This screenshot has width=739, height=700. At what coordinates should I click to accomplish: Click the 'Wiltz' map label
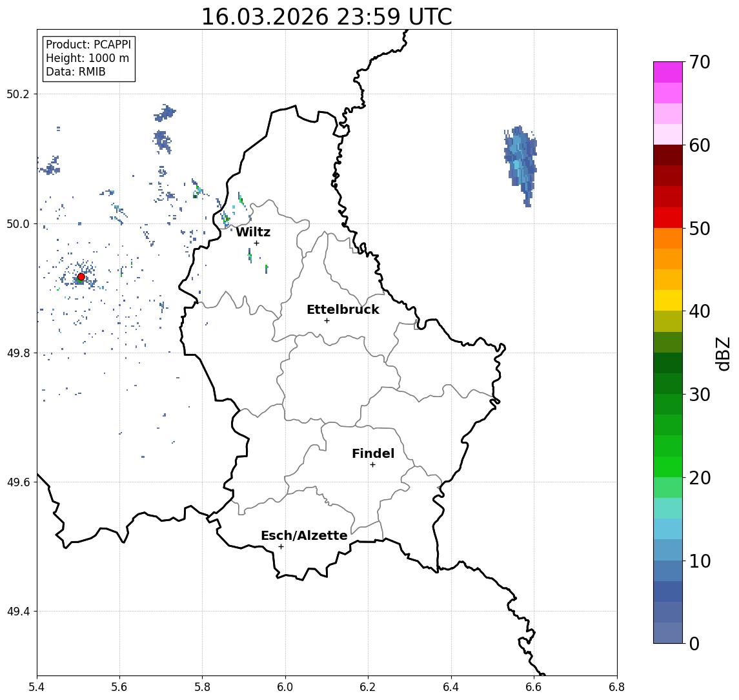(253, 232)
